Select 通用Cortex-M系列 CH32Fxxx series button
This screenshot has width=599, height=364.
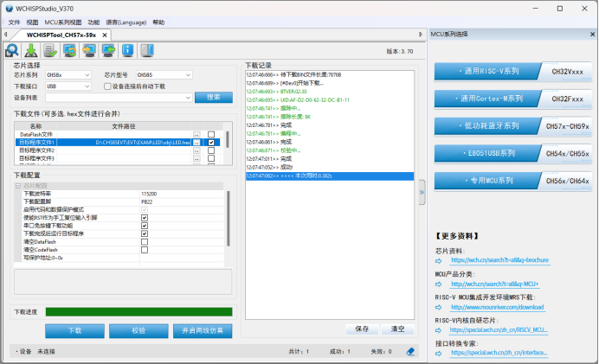[513, 99]
